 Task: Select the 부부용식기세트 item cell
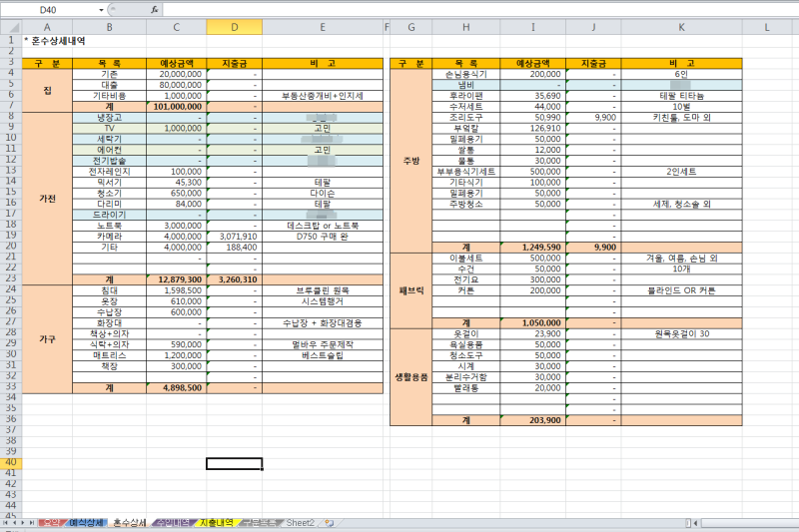[465, 172]
